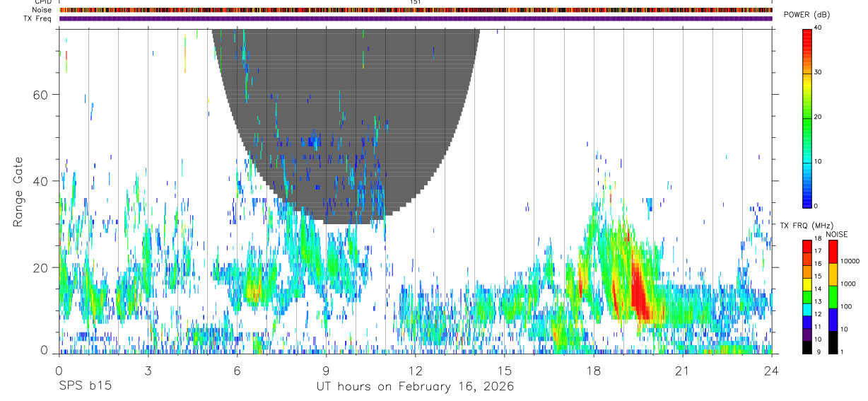Click the multicolored Noise strip above the plot
Image resolution: width=868 pixels, height=401 pixels.
coord(416,10)
